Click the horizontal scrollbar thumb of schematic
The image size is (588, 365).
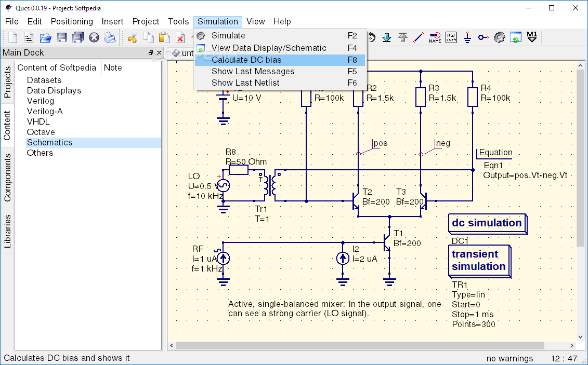pyautogui.click(x=360, y=346)
